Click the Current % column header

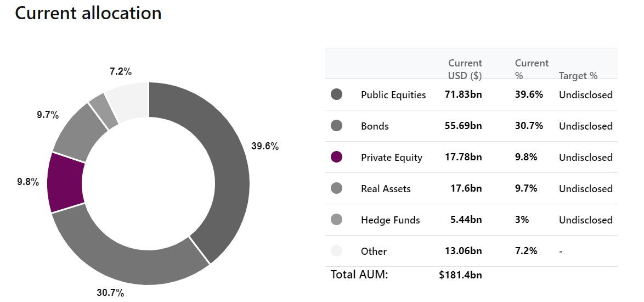click(532, 69)
